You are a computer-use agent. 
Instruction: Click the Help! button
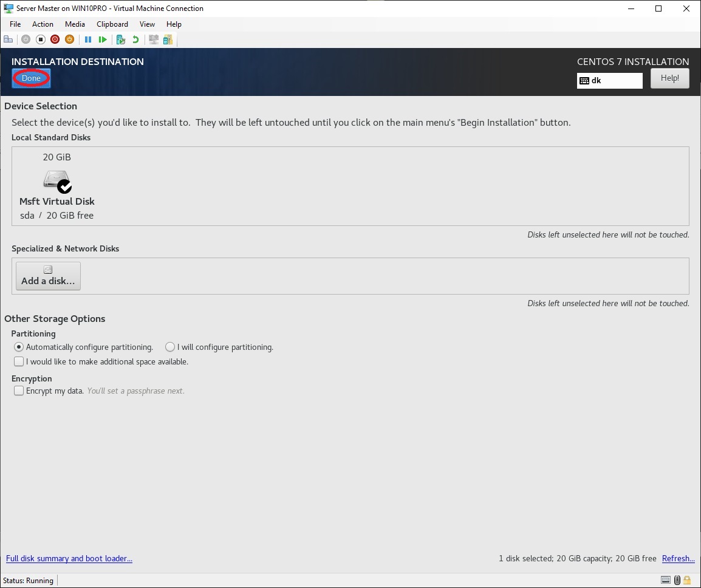669,78
